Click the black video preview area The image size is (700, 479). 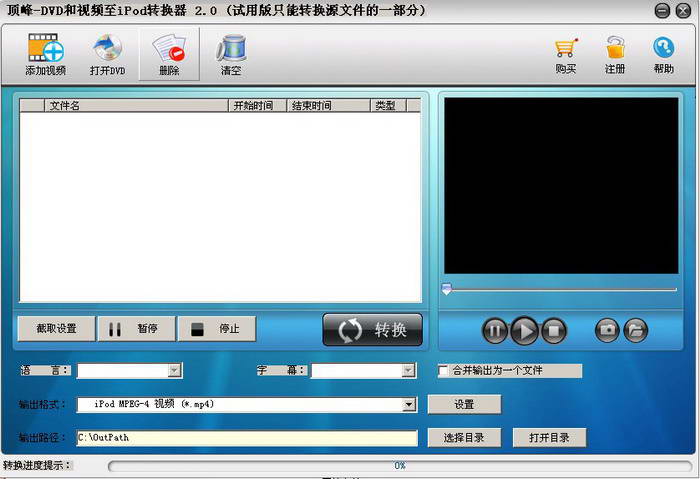click(x=561, y=186)
